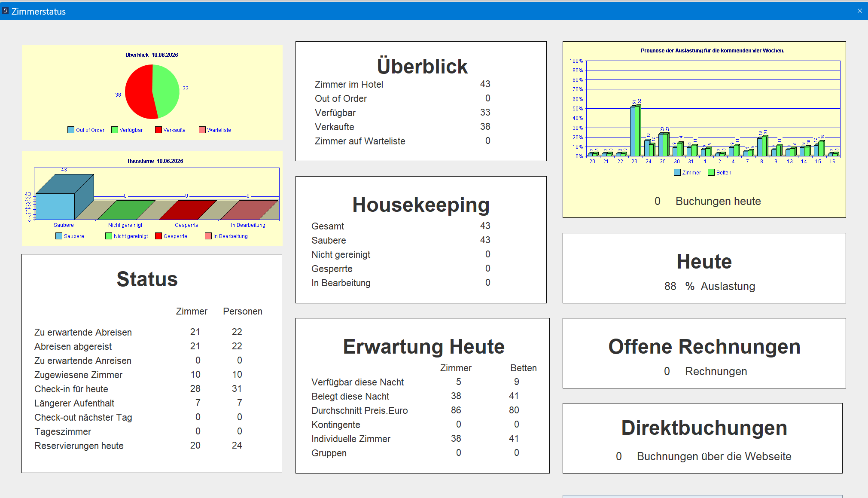868x498 pixels.
Task: Click the red Verkaufte pie slice
Action: (139, 92)
